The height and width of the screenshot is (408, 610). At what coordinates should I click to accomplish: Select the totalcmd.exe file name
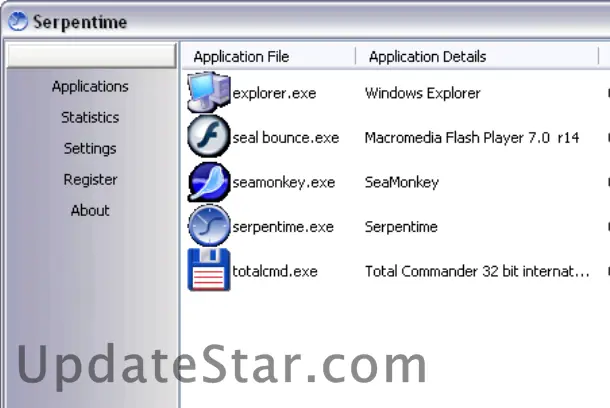pos(275,271)
